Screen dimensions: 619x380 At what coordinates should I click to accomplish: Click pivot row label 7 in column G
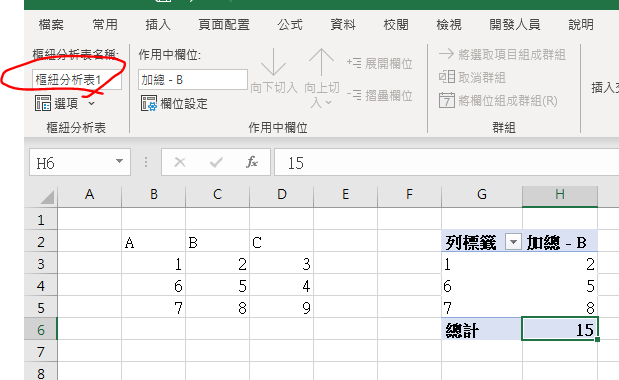tap(482, 308)
